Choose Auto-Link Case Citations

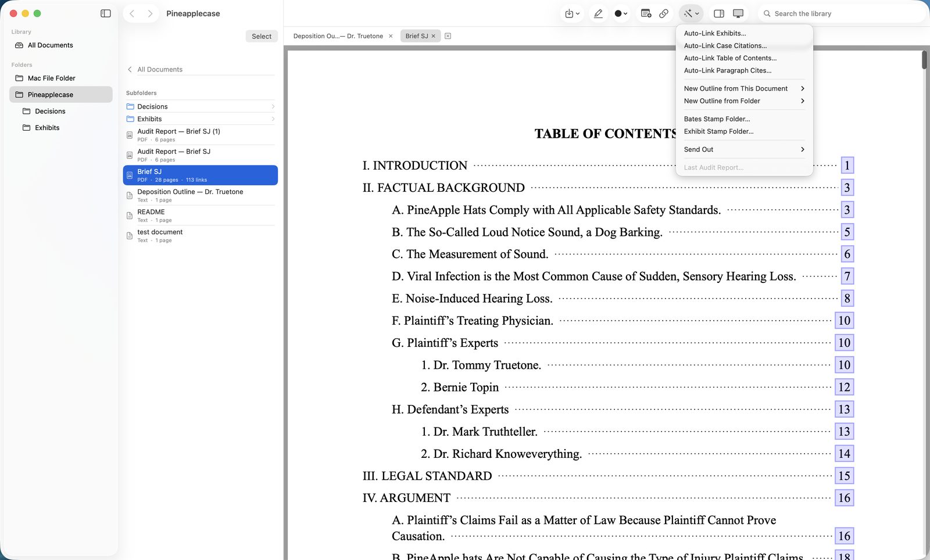pos(744,45)
